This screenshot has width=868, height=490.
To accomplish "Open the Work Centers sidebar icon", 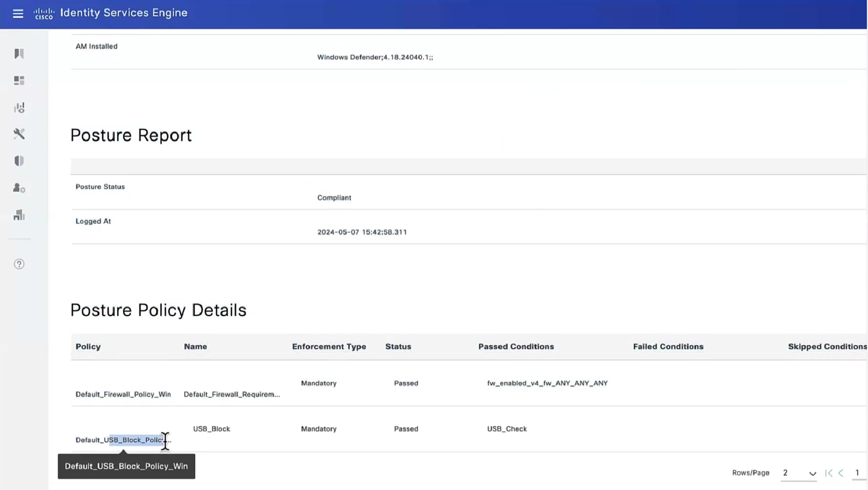I will [19, 215].
